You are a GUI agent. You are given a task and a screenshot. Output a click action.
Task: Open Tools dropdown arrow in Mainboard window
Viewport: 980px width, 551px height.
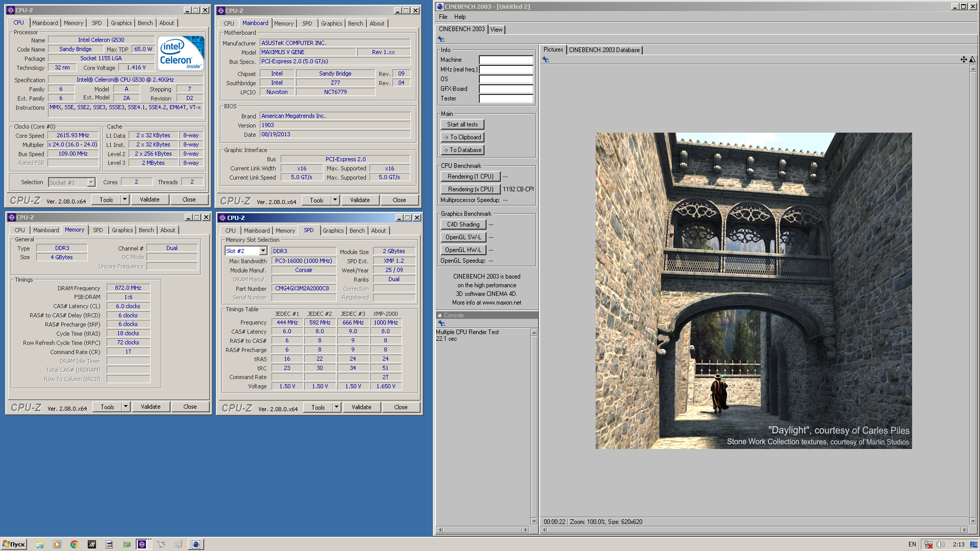pyautogui.click(x=335, y=200)
